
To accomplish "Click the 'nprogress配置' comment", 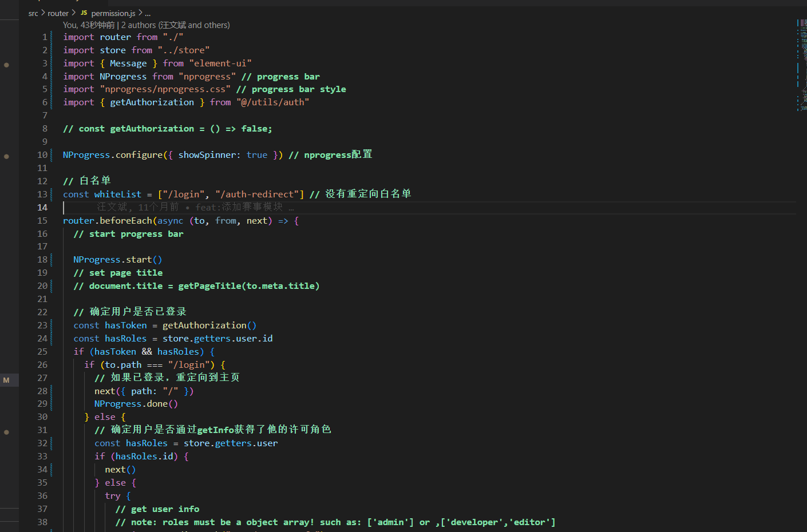I will pos(331,155).
